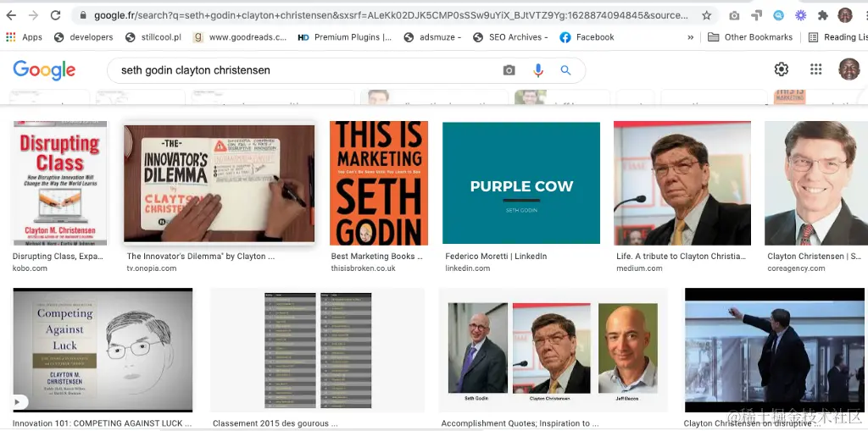
Task: Open the Premium Plugins bookmark
Action: click(344, 37)
